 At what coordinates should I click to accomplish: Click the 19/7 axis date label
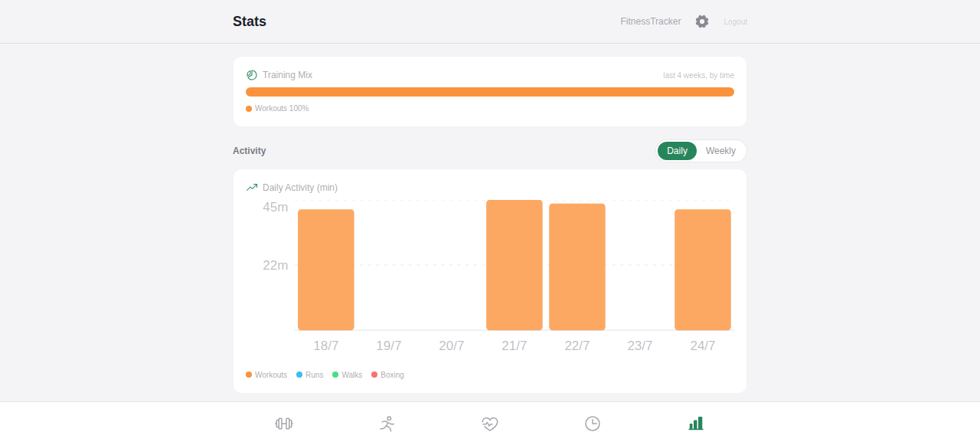point(389,346)
